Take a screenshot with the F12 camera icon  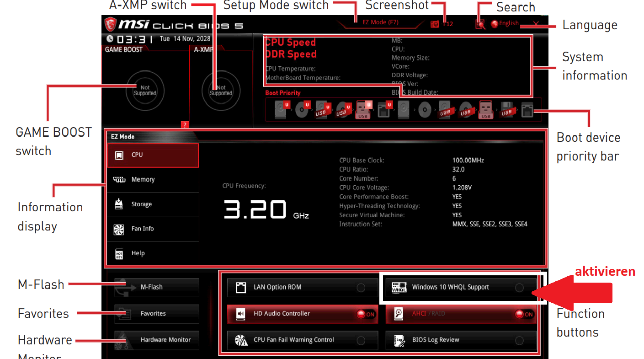tap(435, 24)
